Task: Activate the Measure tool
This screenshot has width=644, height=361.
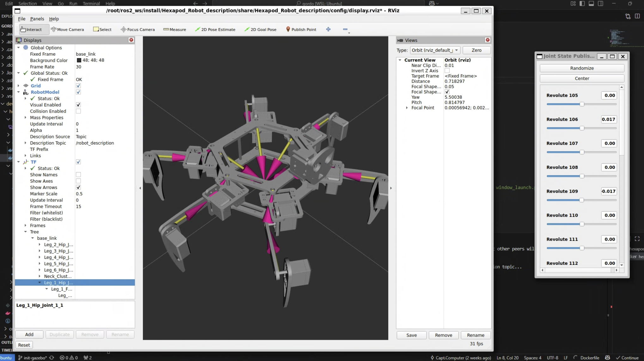Action: (175, 29)
